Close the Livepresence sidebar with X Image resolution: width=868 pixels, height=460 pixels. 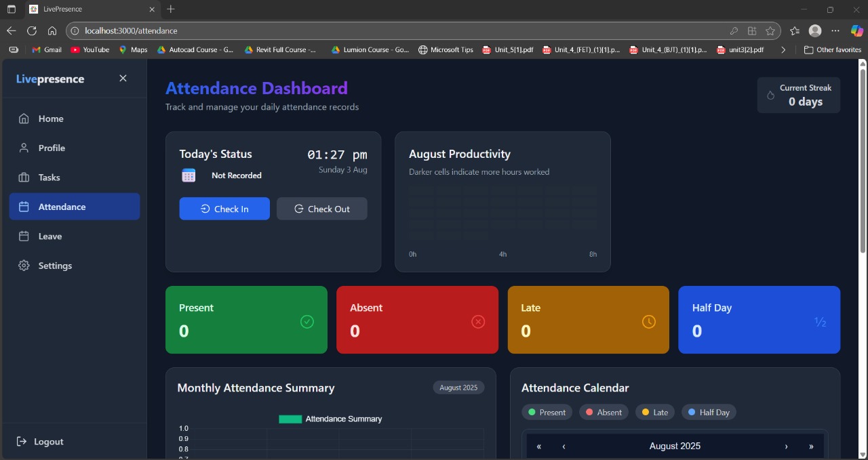pos(123,79)
